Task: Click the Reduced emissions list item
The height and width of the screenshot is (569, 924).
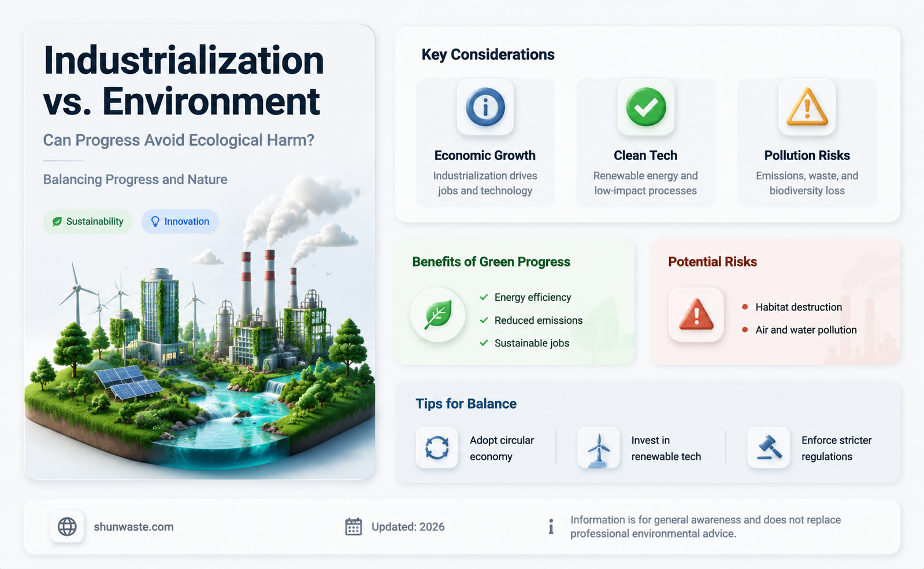Action: tap(539, 320)
